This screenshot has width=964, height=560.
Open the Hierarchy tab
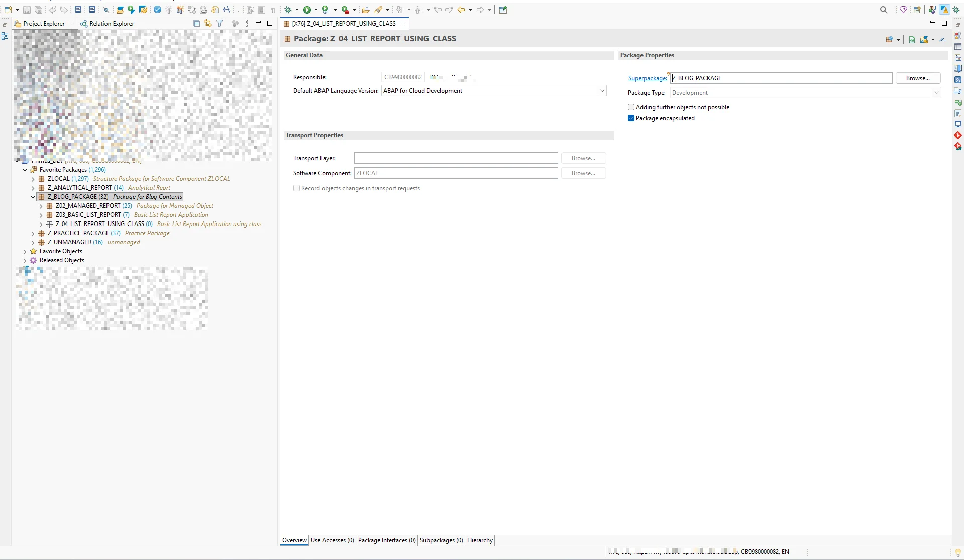(x=480, y=540)
